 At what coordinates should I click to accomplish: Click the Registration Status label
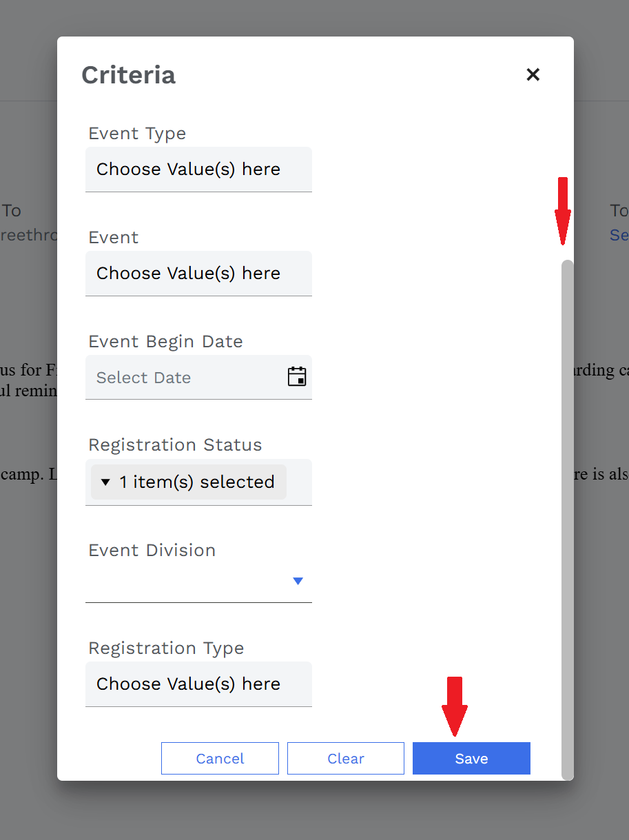pos(175,444)
